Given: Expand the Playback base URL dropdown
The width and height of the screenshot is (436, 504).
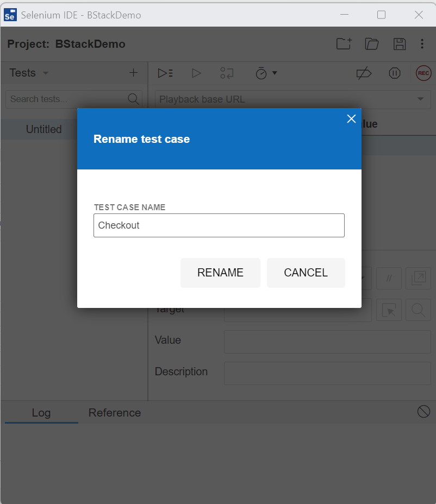Looking at the screenshot, I should coord(420,99).
